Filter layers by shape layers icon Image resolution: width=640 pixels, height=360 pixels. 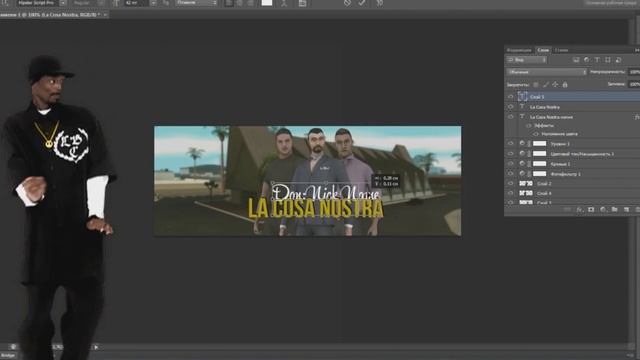click(608, 60)
